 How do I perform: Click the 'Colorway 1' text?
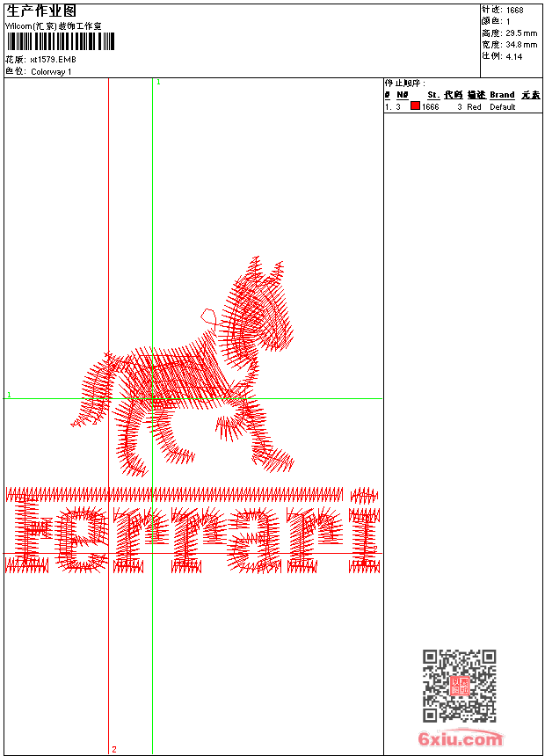[51, 72]
